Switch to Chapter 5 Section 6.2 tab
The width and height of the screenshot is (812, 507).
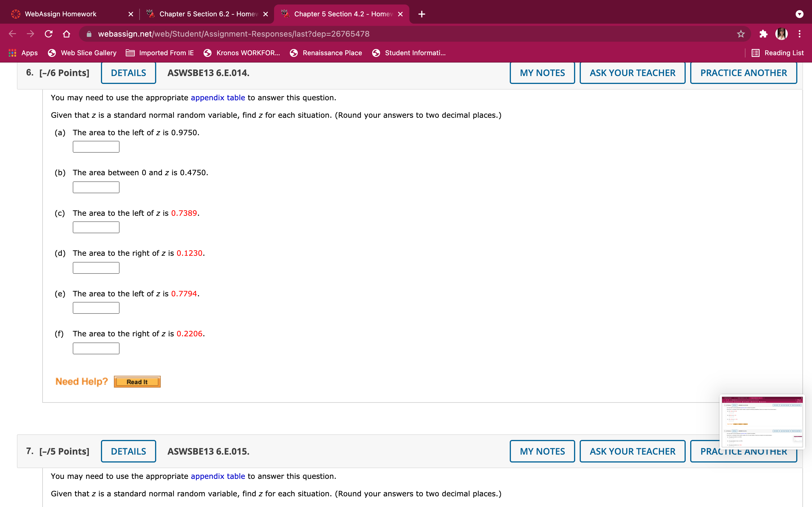point(208,14)
